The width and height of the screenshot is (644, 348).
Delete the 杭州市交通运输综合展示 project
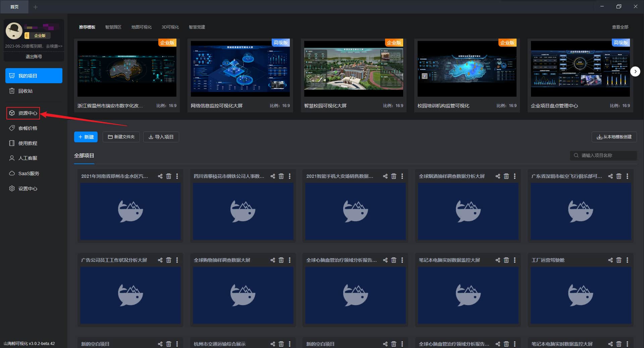click(x=281, y=344)
